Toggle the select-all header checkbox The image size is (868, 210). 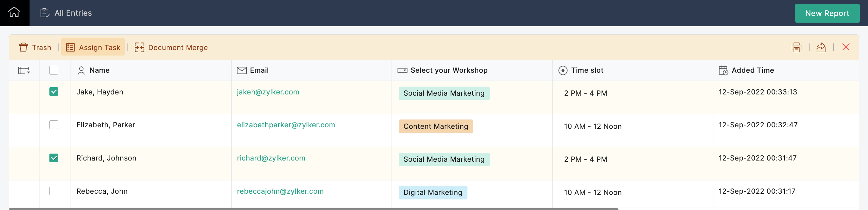coord(54,70)
